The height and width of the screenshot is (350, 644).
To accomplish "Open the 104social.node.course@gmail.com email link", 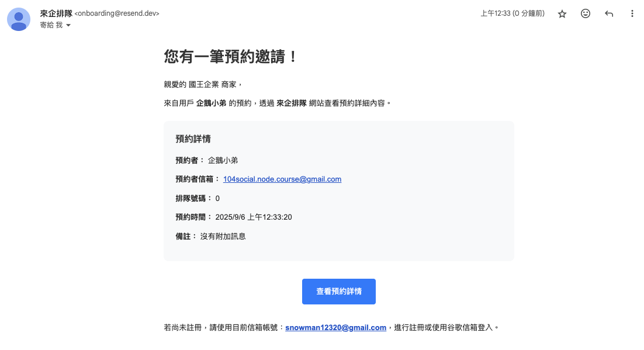I will pos(282,179).
